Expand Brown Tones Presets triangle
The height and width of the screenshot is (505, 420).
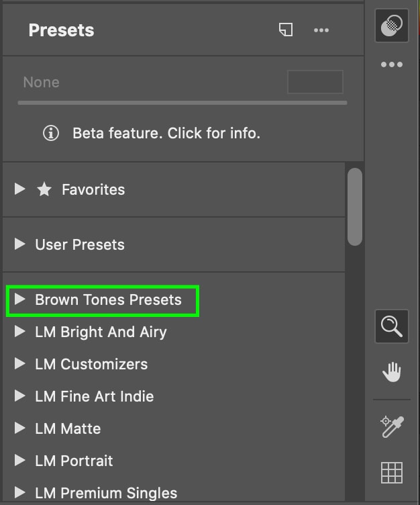(x=20, y=300)
